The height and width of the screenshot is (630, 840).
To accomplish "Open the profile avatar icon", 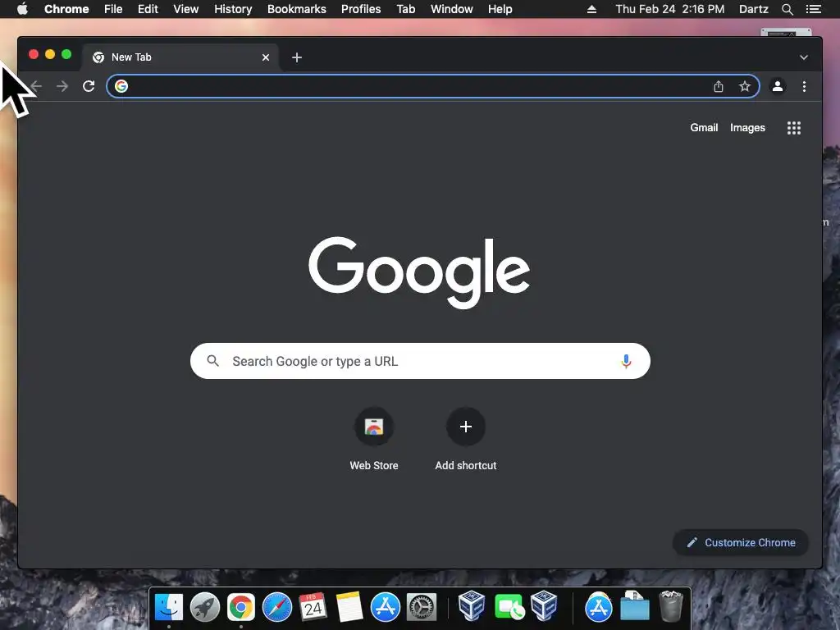I will (778, 86).
